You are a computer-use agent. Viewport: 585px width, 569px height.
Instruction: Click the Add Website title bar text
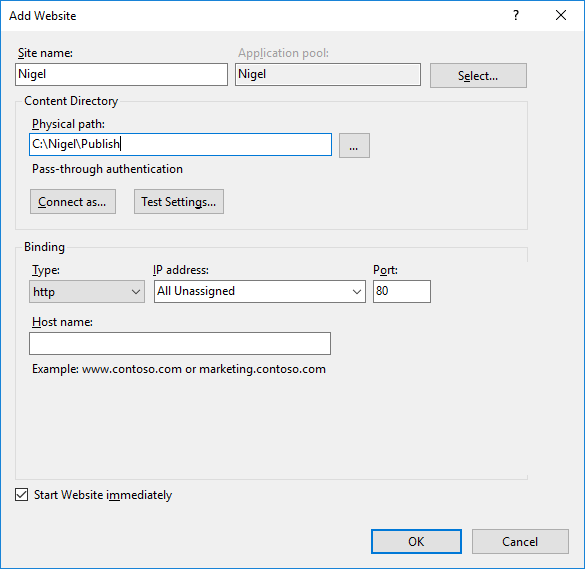point(43,16)
